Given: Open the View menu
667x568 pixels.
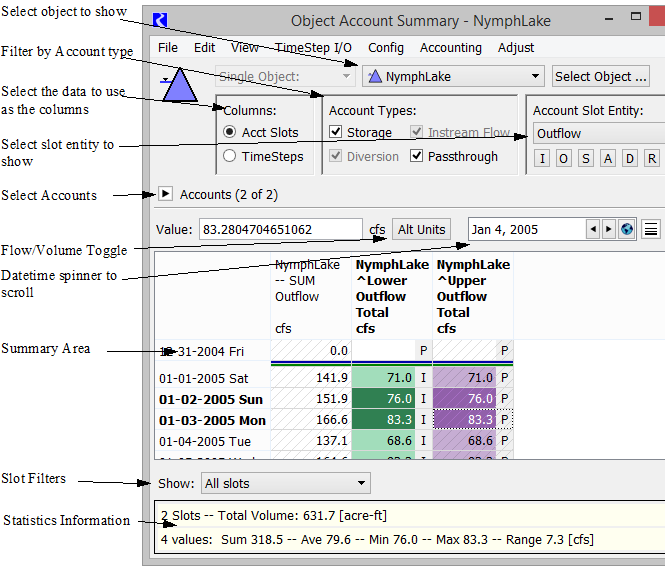Looking at the screenshot, I should point(245,48).
